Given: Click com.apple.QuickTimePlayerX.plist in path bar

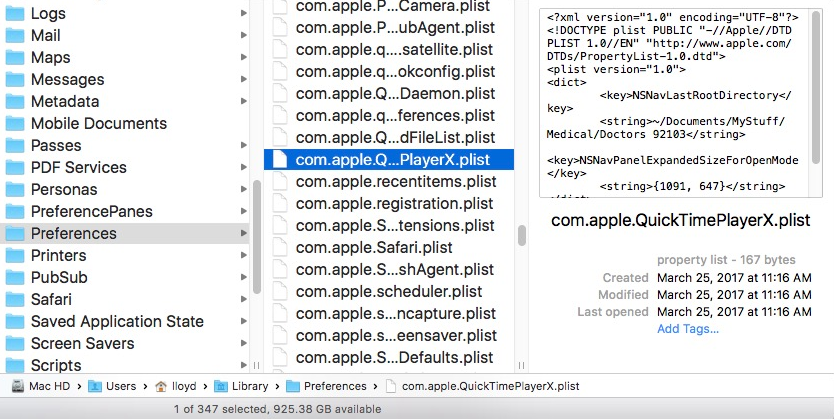Looking at the screenshot, I should [x=490, y=386].
